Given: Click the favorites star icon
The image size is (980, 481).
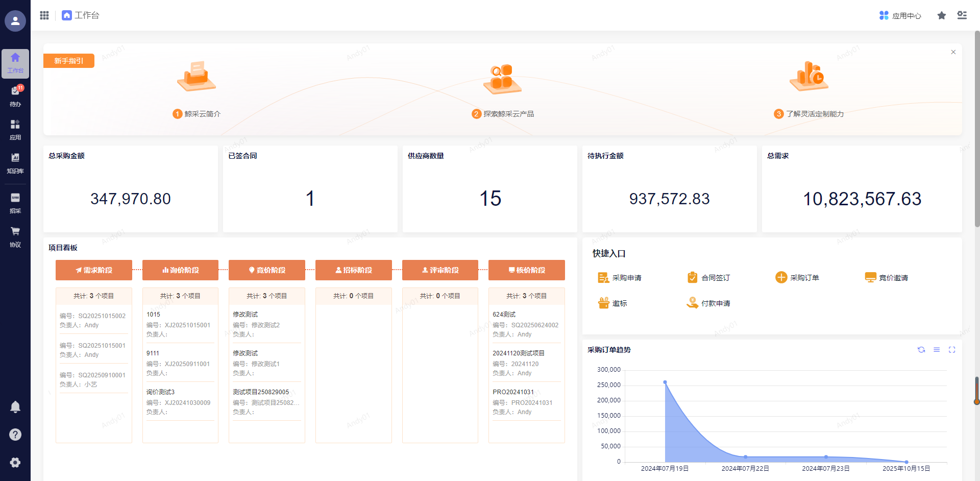Looking at the screenshot, I should point(942,16).
